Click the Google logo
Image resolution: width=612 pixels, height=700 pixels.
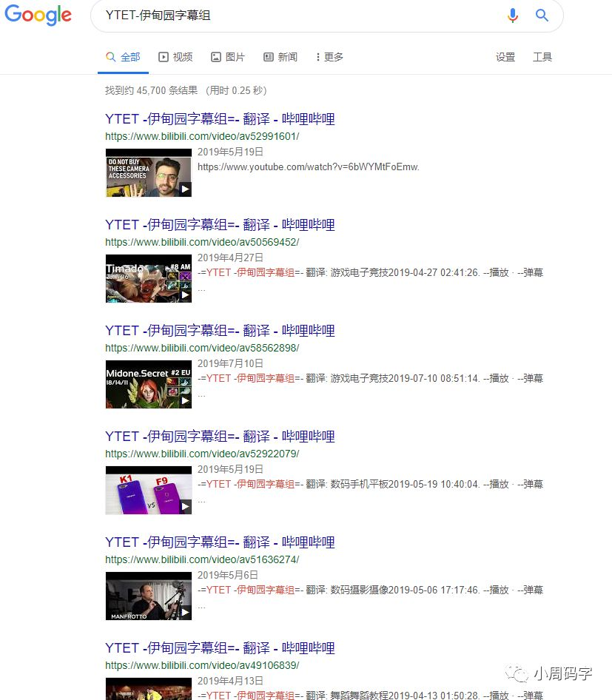(x=38, y=16)
